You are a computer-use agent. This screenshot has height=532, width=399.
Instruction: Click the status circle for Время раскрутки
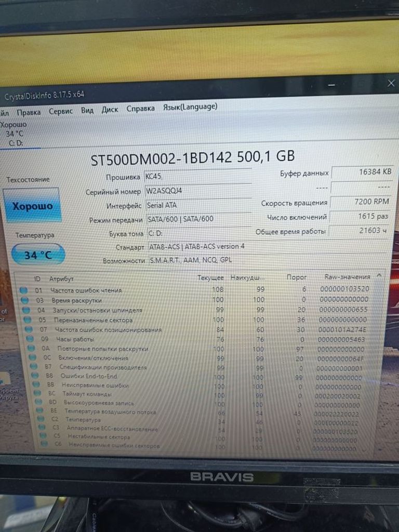point(25,300)
